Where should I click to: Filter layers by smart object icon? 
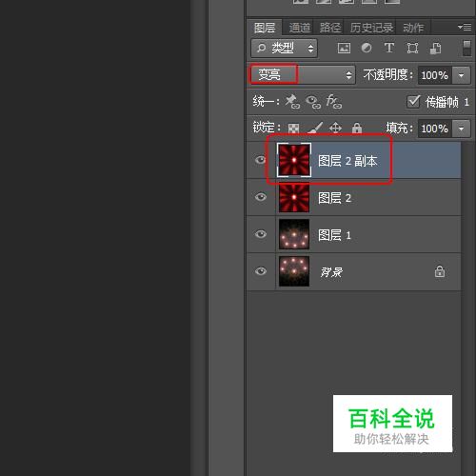click(x=435, y=49)
